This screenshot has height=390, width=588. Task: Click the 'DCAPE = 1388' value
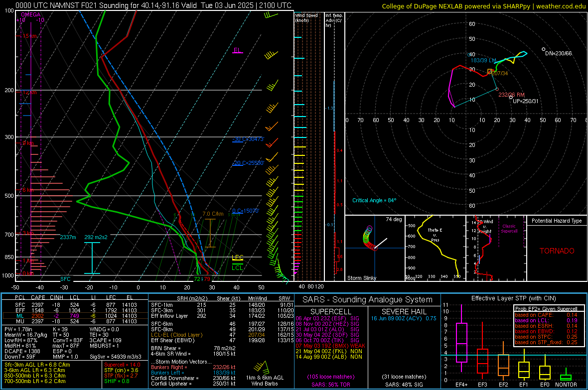pos(22,351)
